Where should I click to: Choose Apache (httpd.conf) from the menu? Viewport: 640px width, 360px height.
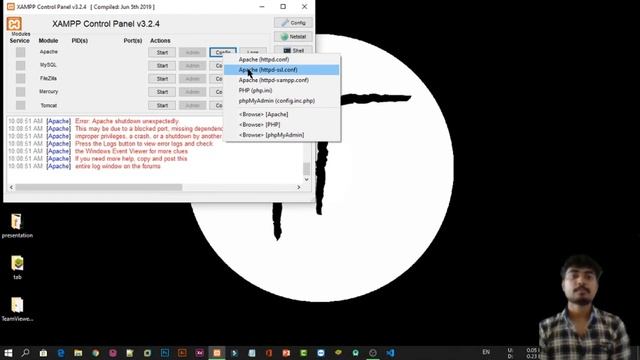click(x=282, y=60)
